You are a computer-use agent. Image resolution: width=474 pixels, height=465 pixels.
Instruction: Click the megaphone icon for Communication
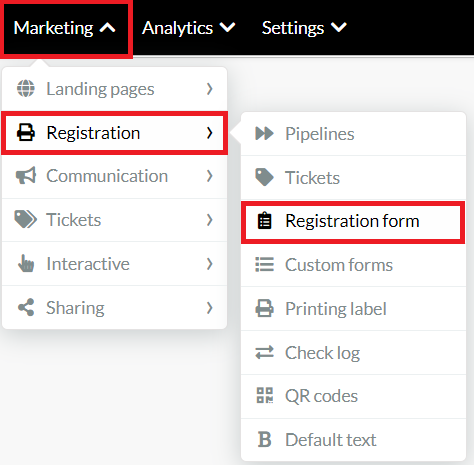(26, 176)
